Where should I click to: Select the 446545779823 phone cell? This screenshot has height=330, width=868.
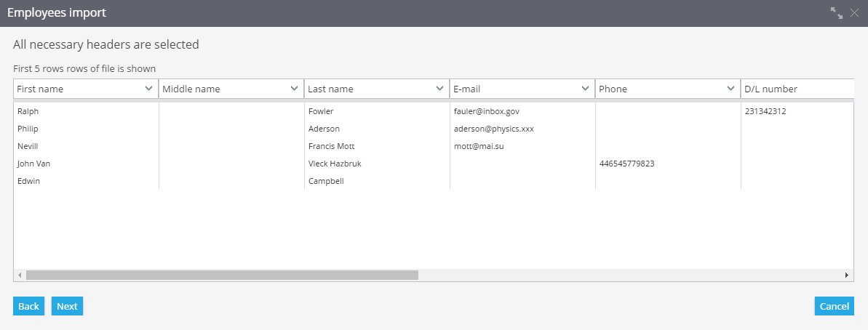tap(668, 164)
